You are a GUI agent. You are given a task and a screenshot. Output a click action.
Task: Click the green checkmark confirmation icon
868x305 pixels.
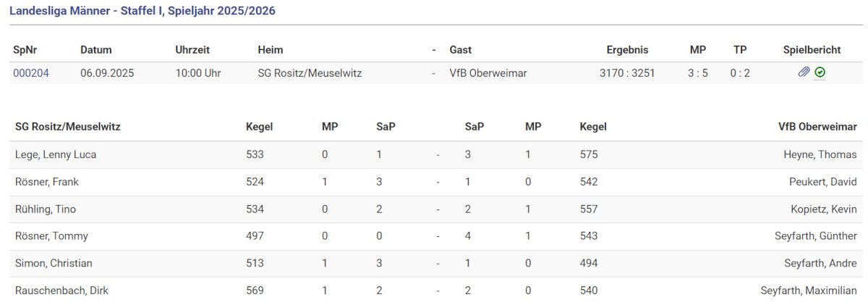point(820,72)
